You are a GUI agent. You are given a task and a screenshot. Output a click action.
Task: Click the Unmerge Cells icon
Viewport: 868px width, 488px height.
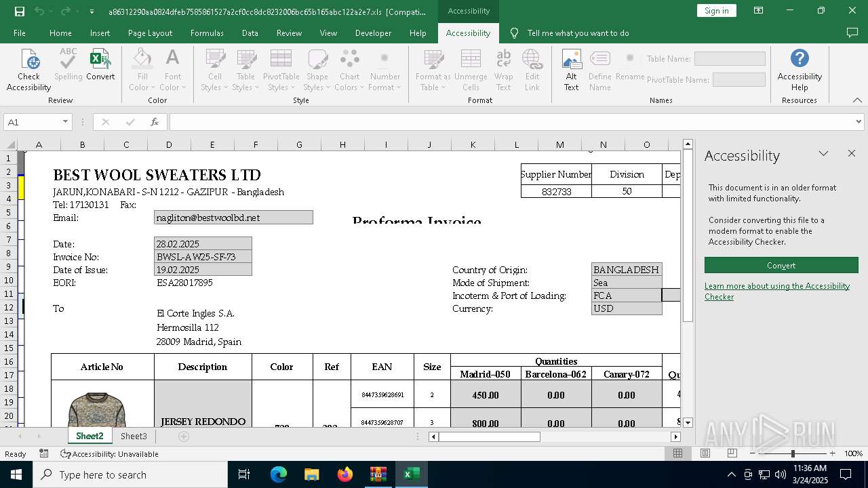[x=471, y=59]
